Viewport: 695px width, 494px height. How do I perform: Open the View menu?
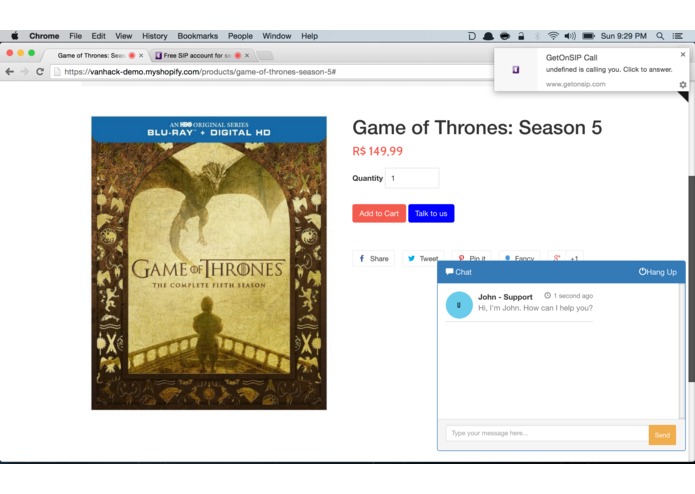(x=124, y=36)
